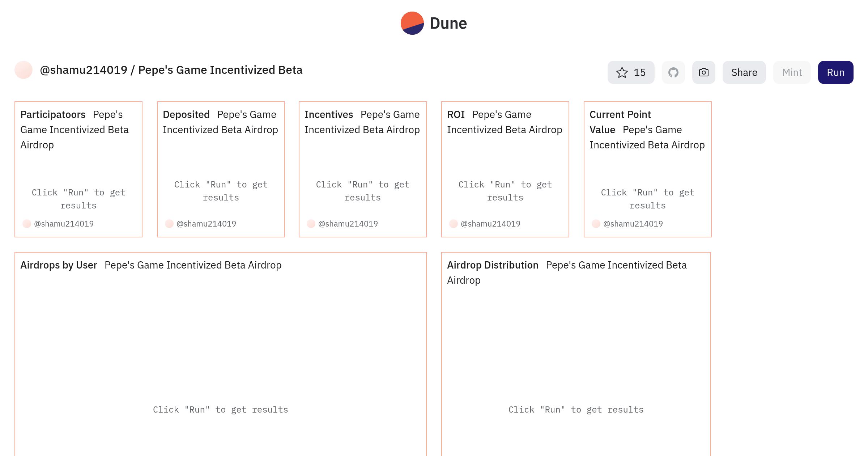Star the dashboard with 15 stars
The image size is (868, 456).
(x=631, y=72)
